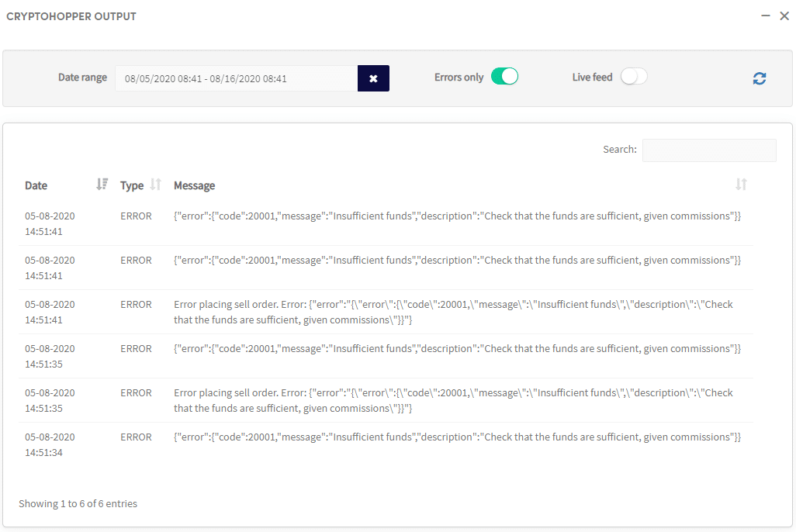
Task: Close the Cryptohopper Output panel
Action: (784, 16)
